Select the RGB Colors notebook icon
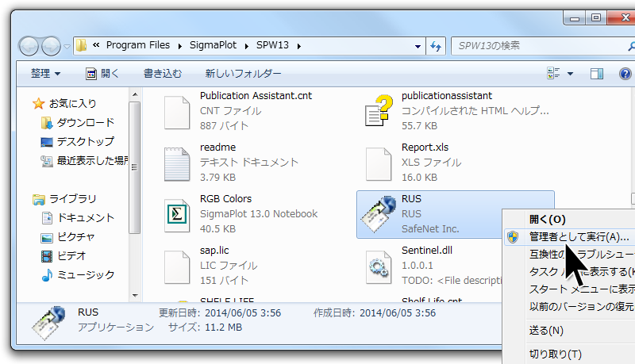 click(x=177, y=216)
